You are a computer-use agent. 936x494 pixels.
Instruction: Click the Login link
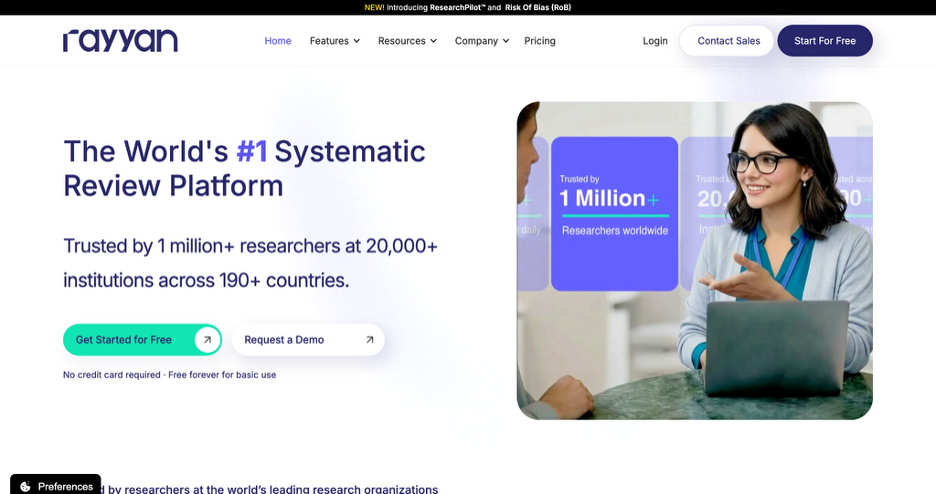pyautogui.click(x=655, y=41)
